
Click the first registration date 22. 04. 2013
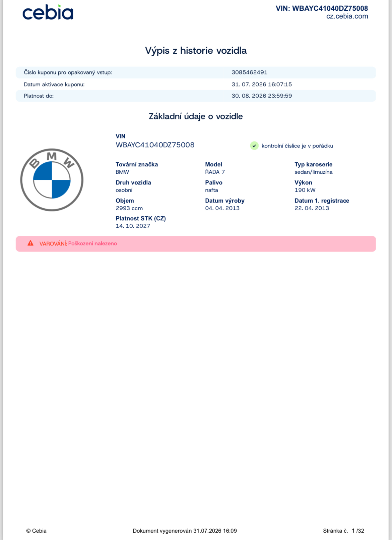[x=312, y=208]
